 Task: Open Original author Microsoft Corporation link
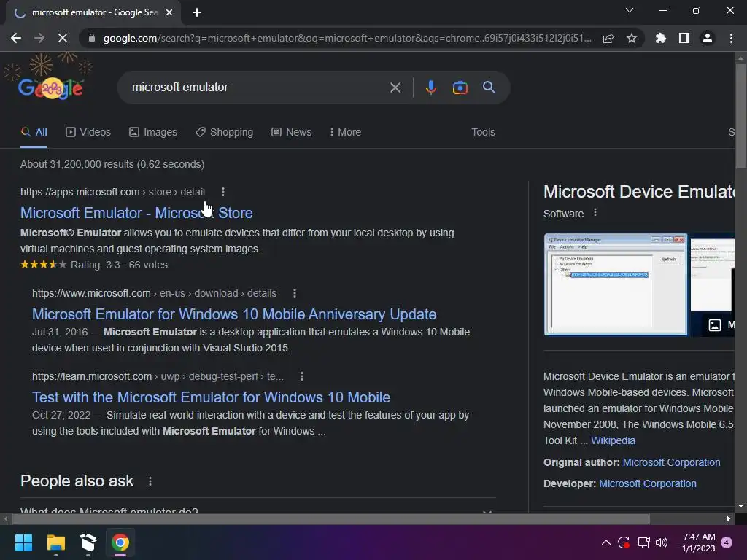pos(671,462)
